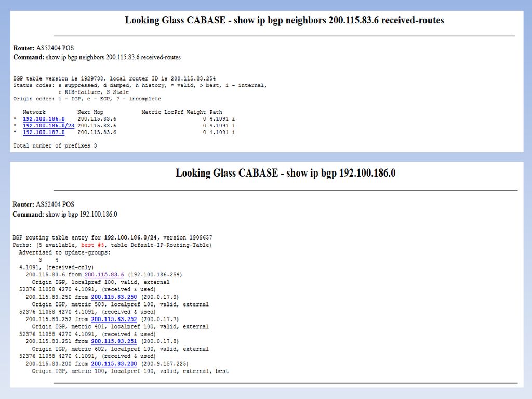Follow the visited 200.115.83.6 neighbor link
532x399 pixels.
click(x=104, y=274)
